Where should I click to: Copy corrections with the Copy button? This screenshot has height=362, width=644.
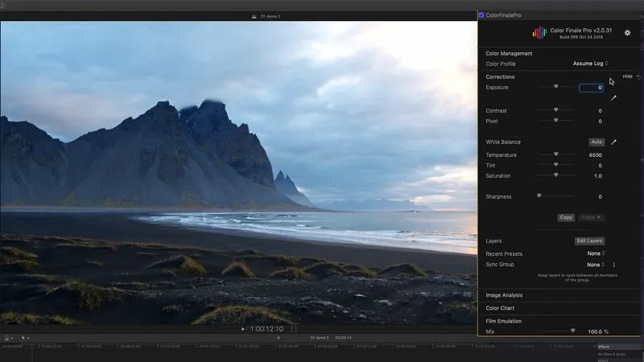(566, 218)
